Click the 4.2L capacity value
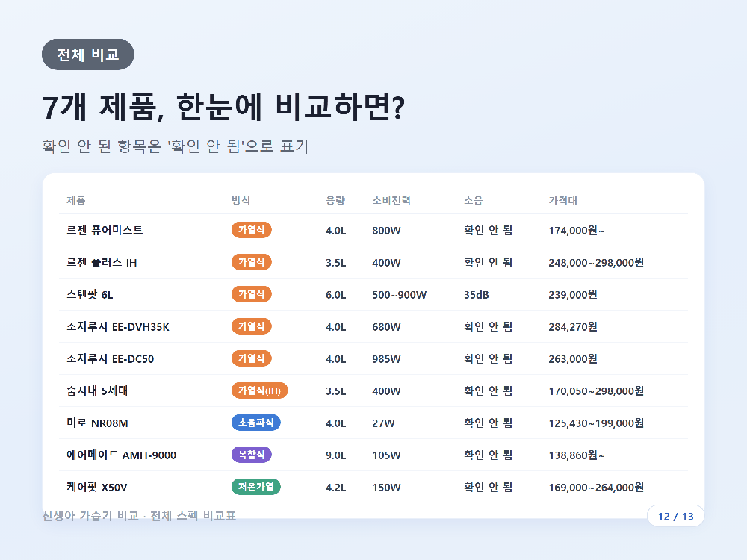This screenshot has height=560, width=747. pyautogui.click(x=336, y=488)
